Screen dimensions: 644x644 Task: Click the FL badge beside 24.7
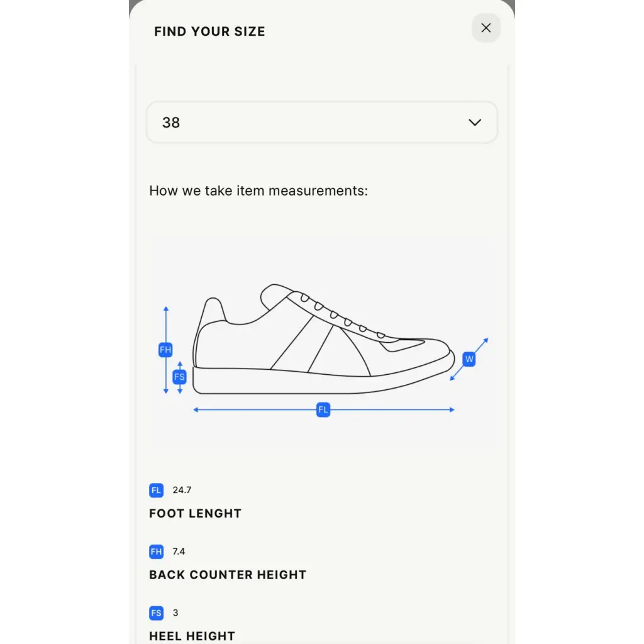tap(156, 490)
